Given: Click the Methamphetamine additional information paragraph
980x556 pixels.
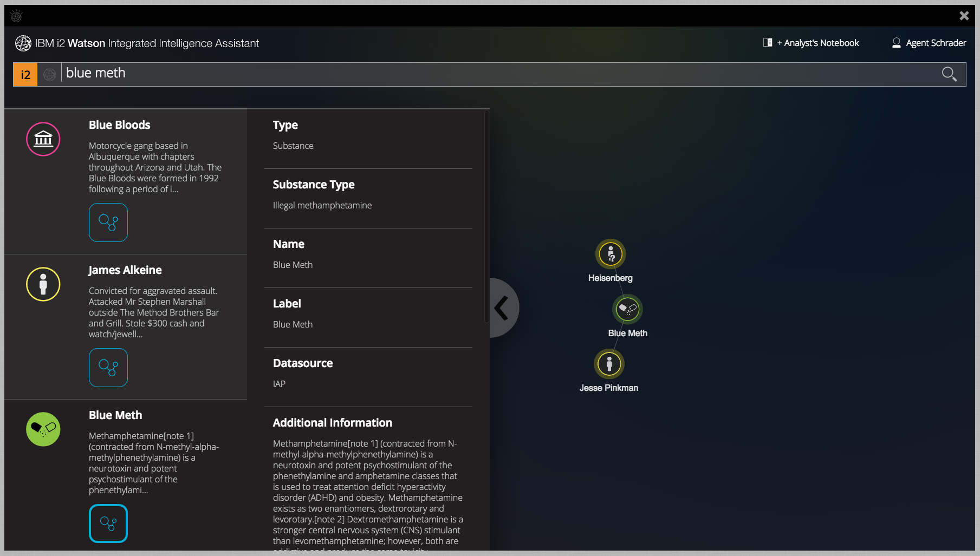Looking at the screenshot, I should pyautogui.click(x=368, y=495).
